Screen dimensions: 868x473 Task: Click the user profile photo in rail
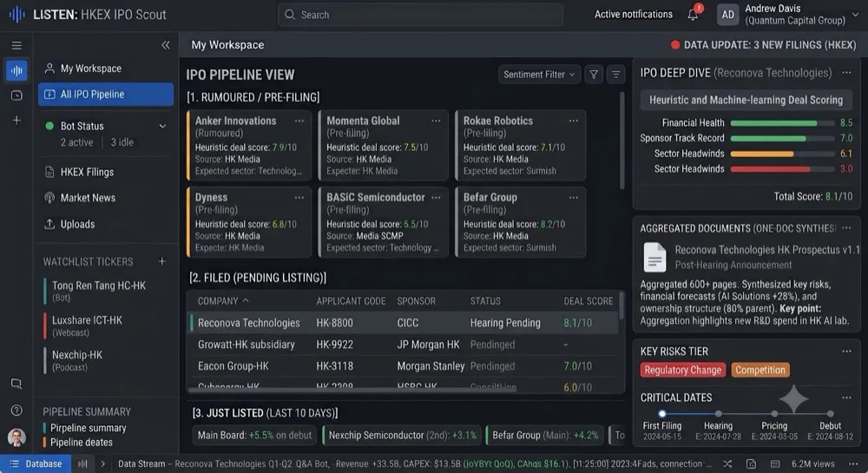click(16, 437)
